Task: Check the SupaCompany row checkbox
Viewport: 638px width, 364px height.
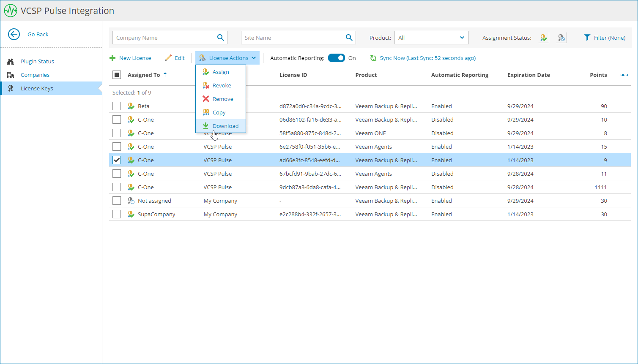Action: point(117,214)
